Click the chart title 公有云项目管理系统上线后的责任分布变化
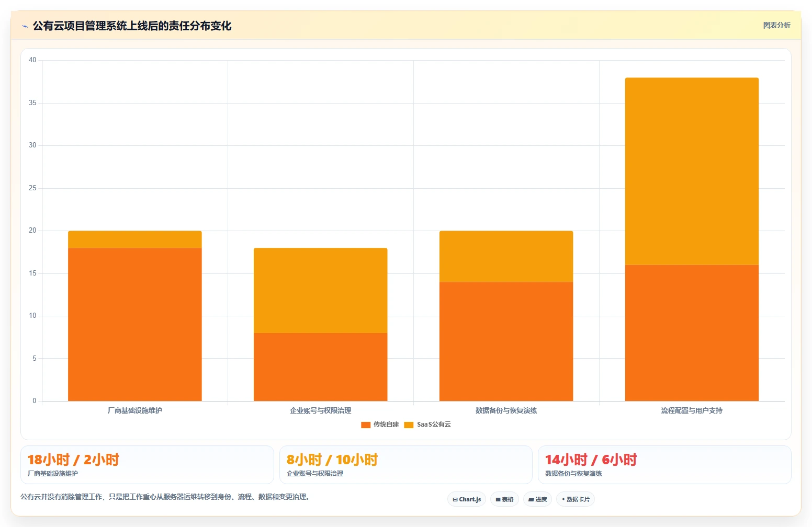The width and height of the screenshot is (812, 527). (x=132, y=26)
